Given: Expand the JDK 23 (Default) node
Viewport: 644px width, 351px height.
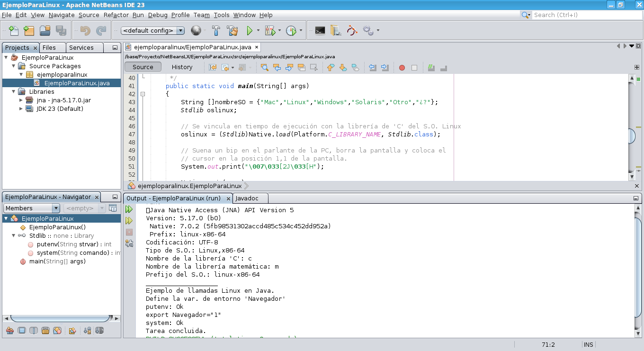Looking at the screenshot, I should pos(21,109).
